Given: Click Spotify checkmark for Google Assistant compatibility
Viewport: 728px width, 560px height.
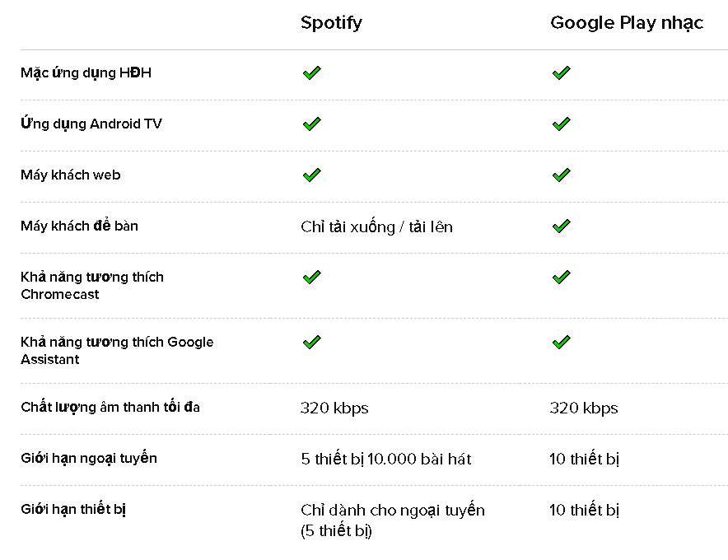Looking at the screenshot, I should tap(310, 342).
